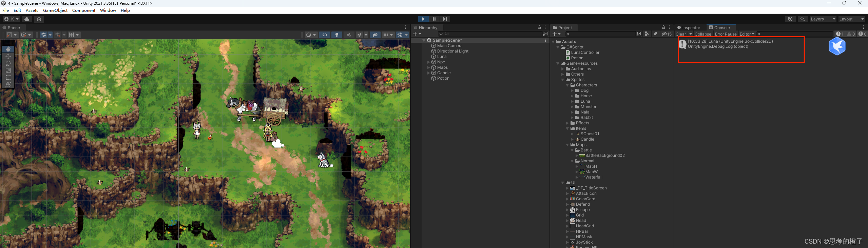This screenshot has height=248, width=868.
Task: Search by label in Project
Action: [655, 34]
